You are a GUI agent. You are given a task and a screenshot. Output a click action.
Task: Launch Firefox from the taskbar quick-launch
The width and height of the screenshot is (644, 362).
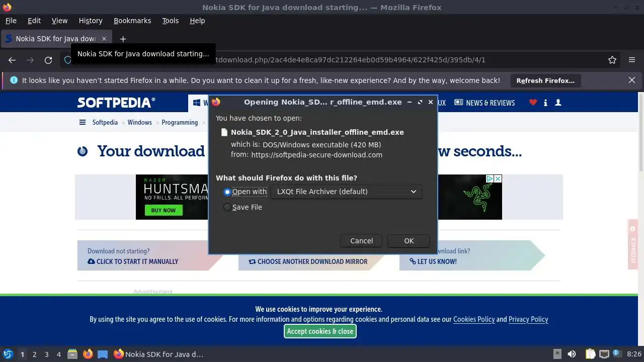click(88, 354)
